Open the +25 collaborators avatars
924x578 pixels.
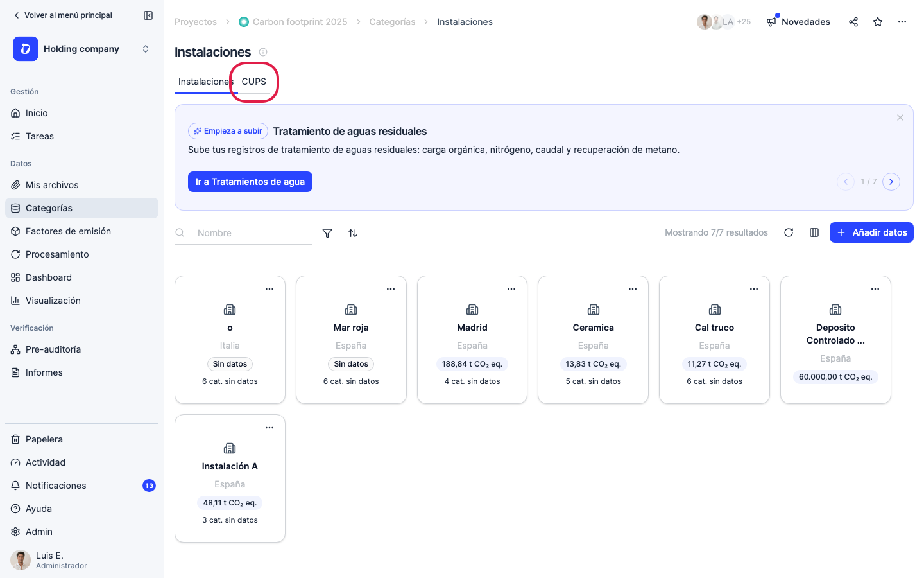(x=724, y=22)
